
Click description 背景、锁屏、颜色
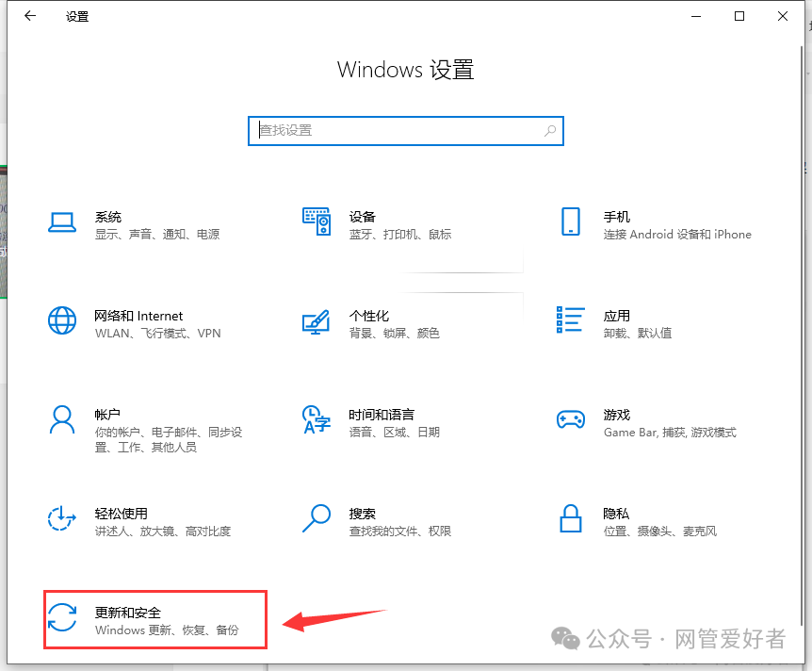395,334
